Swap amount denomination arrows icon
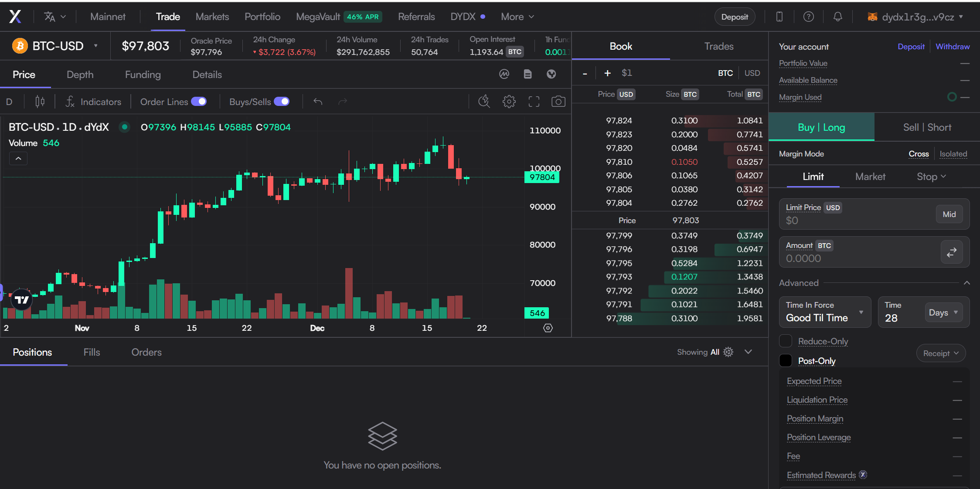 [x=951, y=252]
